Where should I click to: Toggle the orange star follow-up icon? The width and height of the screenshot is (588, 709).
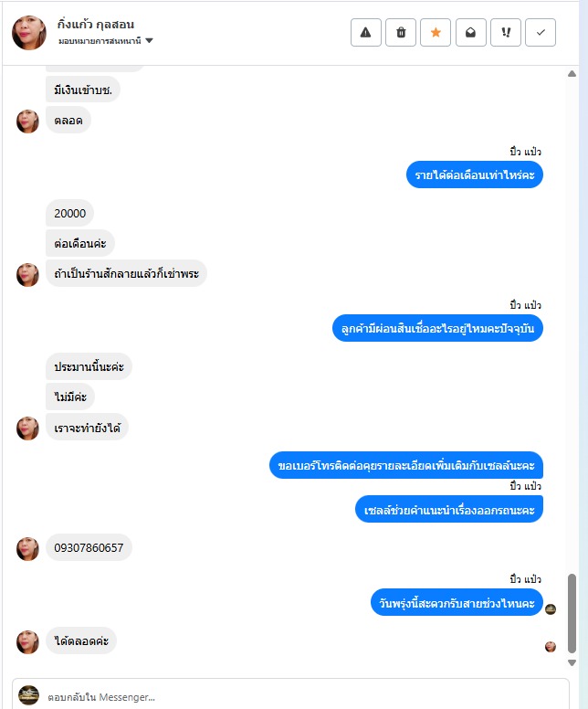(x=436, y=33)
